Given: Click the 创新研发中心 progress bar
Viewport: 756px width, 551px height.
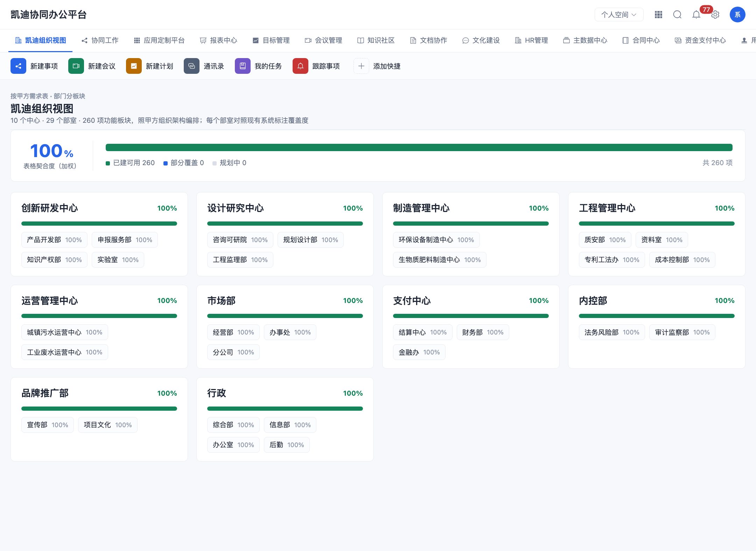Looking at the screenshot, I should (99, 224).
